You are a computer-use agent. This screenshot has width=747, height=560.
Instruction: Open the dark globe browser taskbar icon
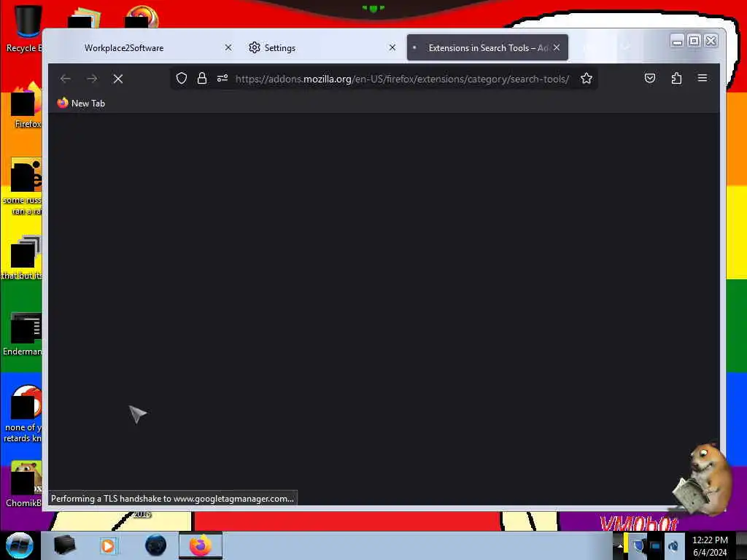156,545
